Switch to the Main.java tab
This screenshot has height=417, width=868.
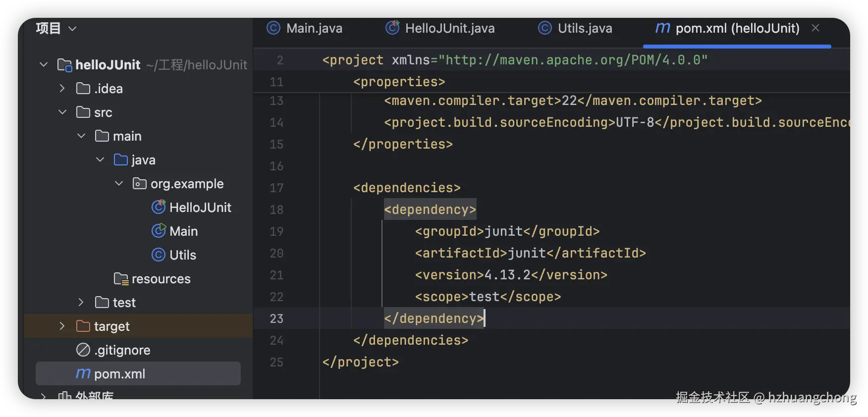[x=305, y=28]
